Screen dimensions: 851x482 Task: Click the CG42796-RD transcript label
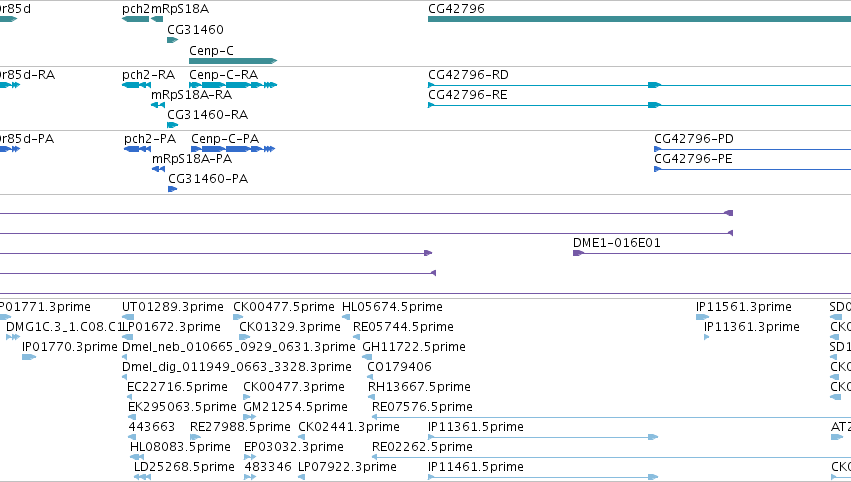point(468,74)
